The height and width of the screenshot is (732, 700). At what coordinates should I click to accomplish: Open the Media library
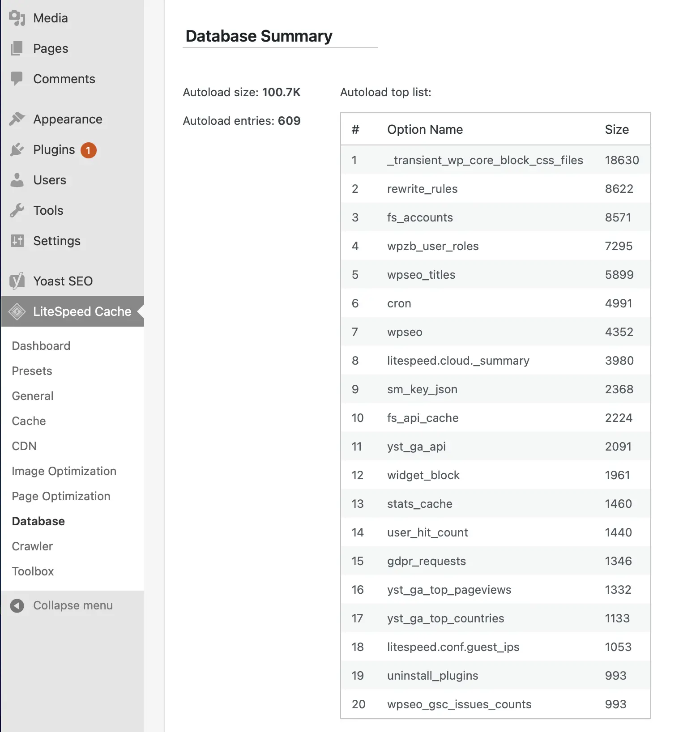(17, 17)
